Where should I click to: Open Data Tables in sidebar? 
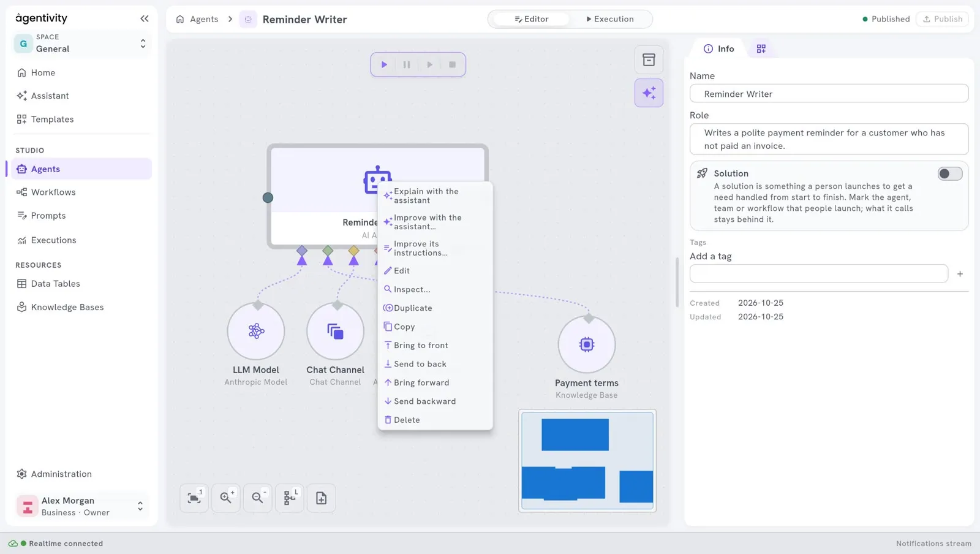[81, 284]
